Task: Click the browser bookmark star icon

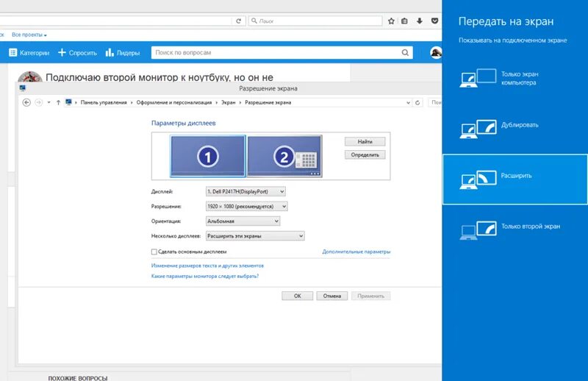Action: (392, 21)
